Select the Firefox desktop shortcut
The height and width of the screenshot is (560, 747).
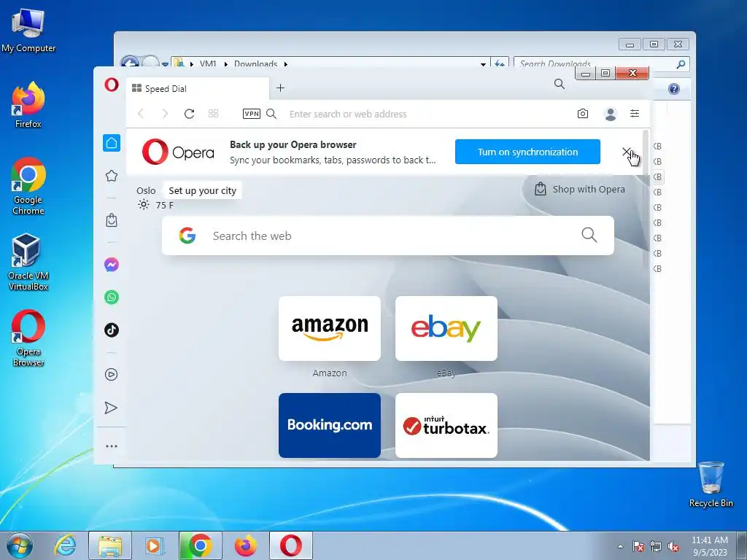28,105
